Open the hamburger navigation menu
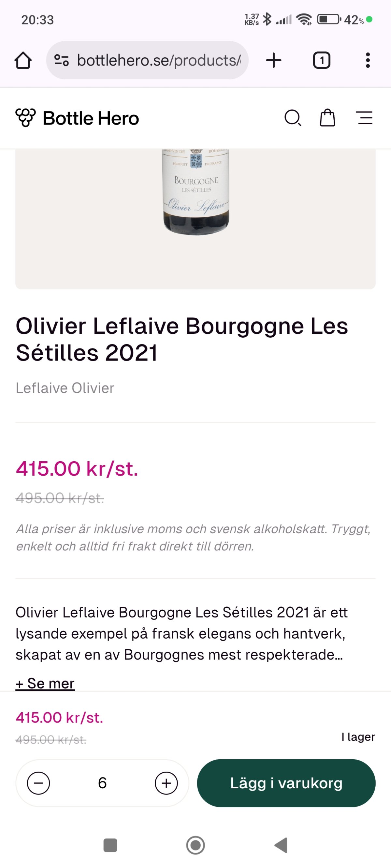The height and width of the screenshot is (868, 391). (x=365, y=118)
